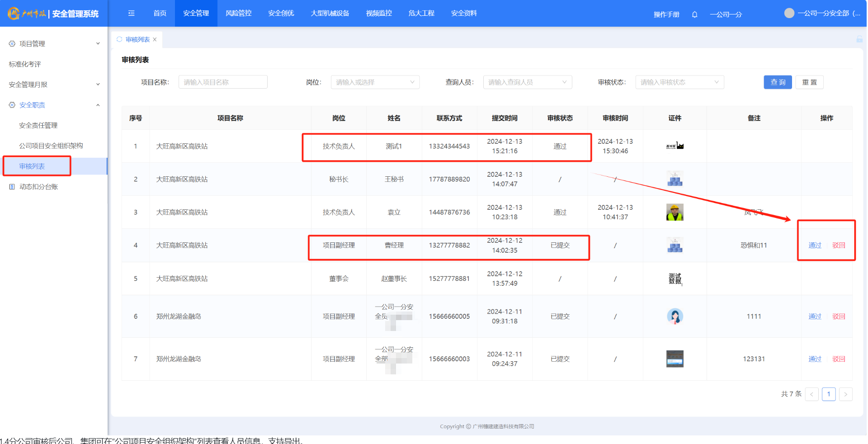The height and width of the screenshot is (444, 868).
Task: Open the 视频监控 top menu
Action: point(379,14)
